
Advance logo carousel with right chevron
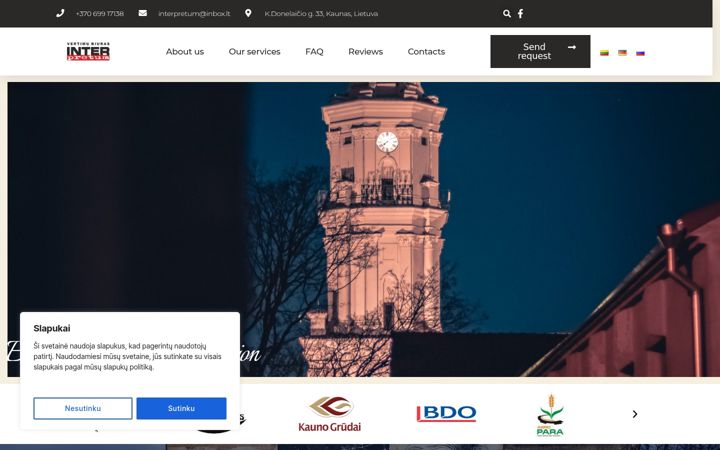coord(635,414)
